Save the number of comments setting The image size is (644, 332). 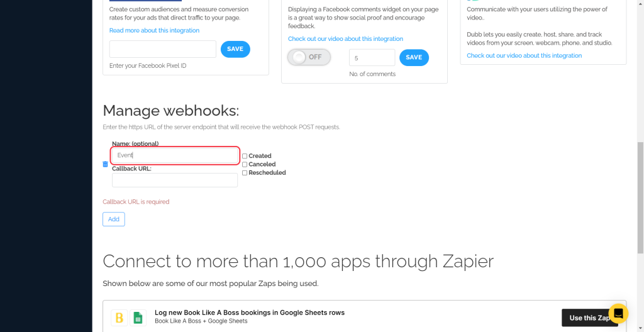[x=414, y=57]
